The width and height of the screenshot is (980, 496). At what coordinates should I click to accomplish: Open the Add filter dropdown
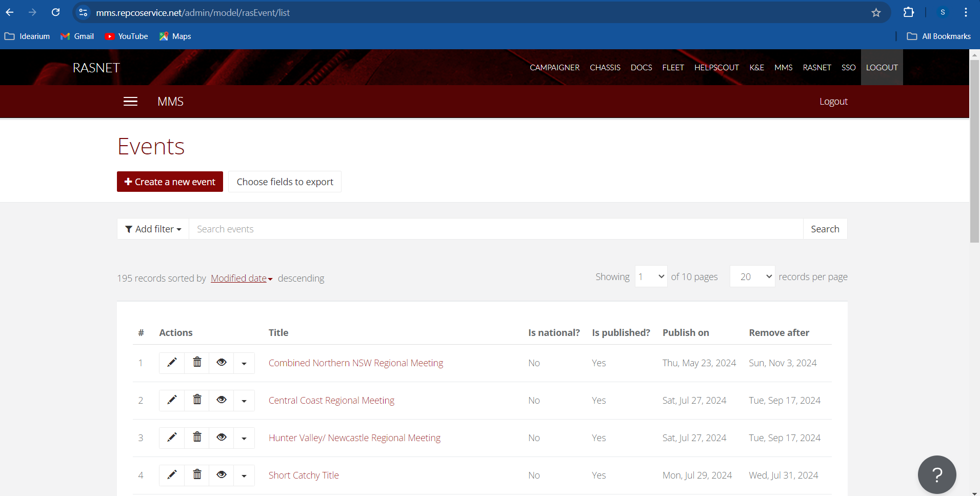click(x=153, y=229)
